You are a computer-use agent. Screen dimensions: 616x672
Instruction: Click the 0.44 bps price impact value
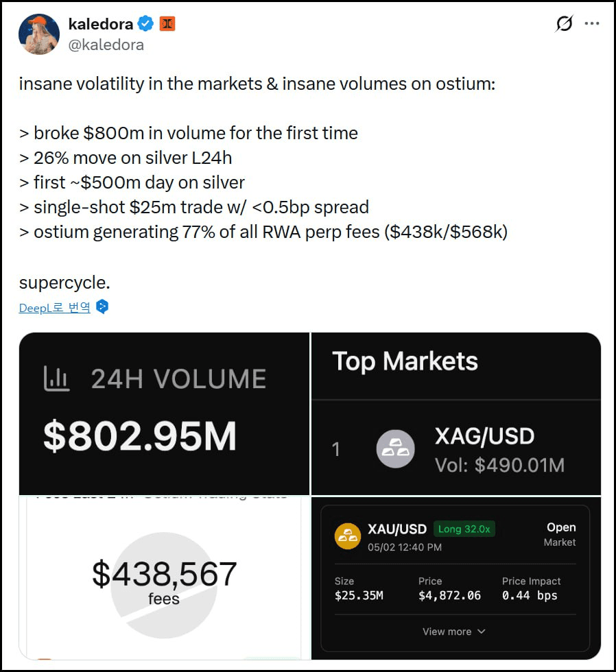point(529,595)
